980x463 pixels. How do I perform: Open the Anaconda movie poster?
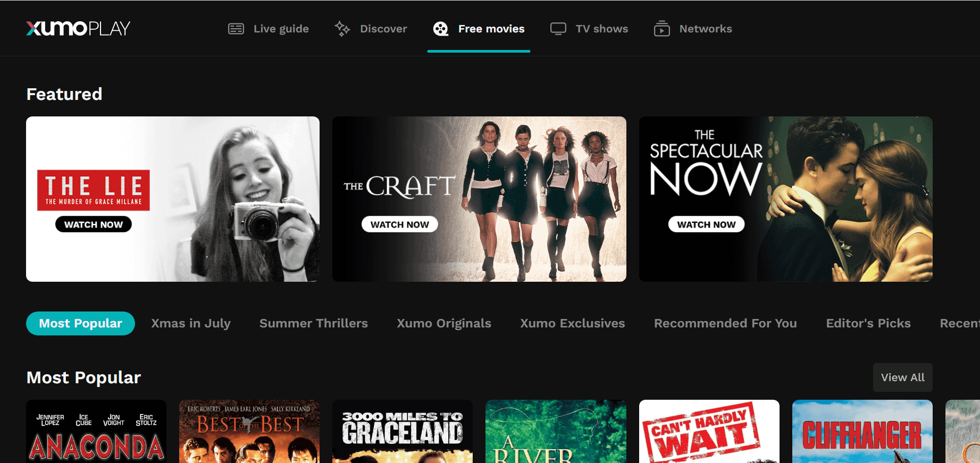point(96,431)
